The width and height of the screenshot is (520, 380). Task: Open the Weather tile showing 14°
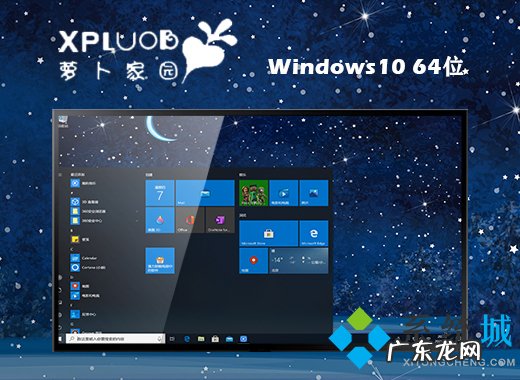tap(299, 261)
